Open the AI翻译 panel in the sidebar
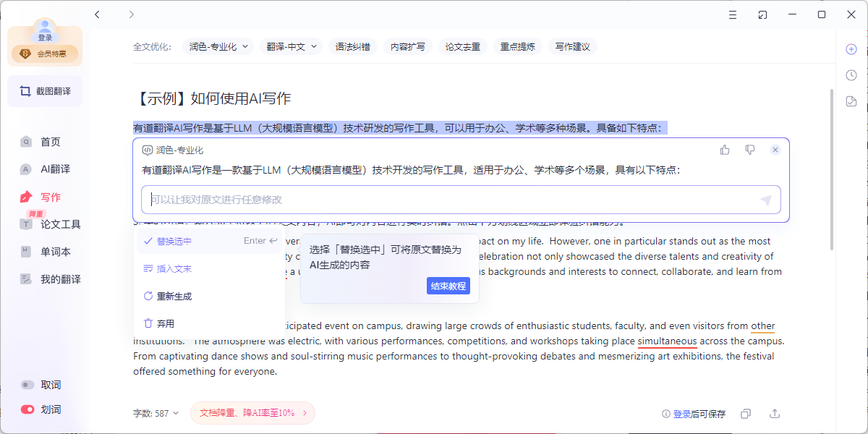The image size is (868, 434). click(x=45, y=169)
